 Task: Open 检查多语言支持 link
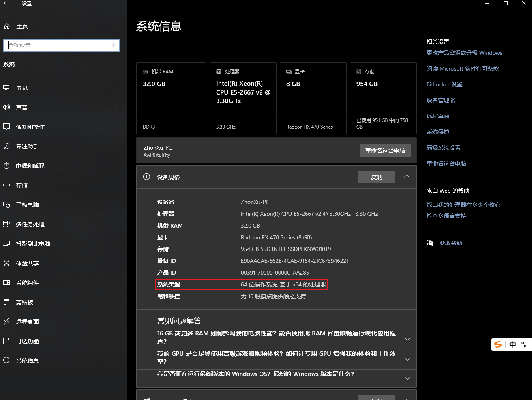(446, 216)
